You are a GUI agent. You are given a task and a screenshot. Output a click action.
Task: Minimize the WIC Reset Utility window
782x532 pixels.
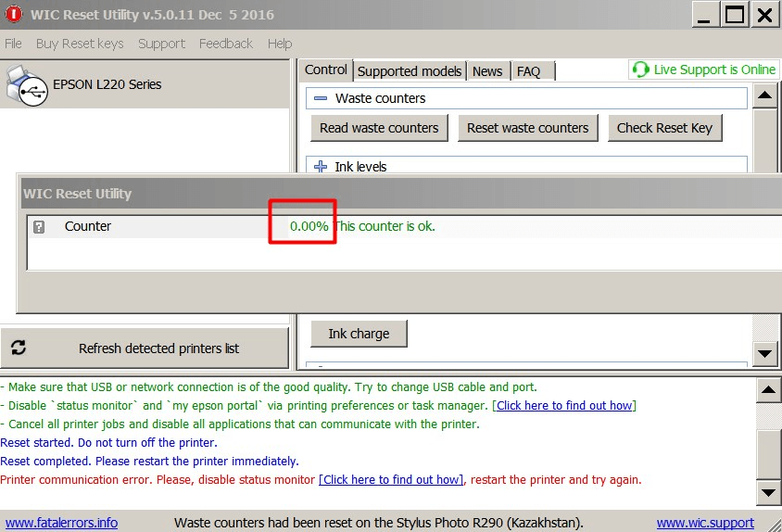pos(704,15)
